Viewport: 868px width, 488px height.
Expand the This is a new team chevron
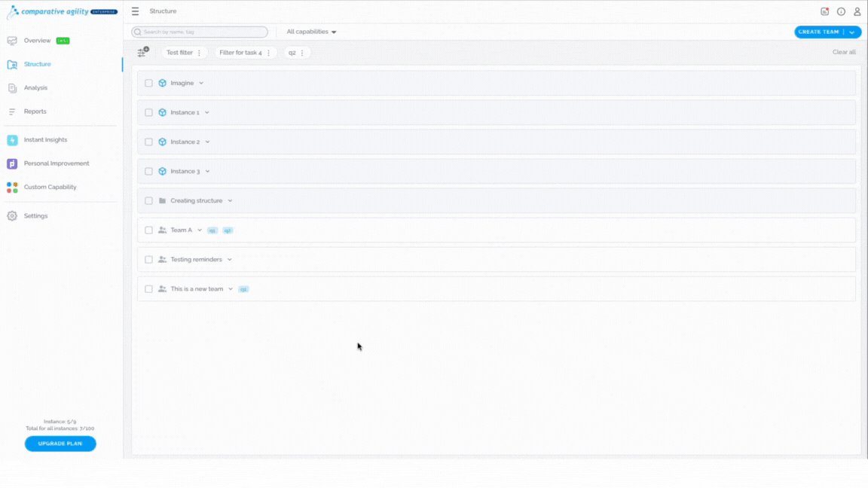pyautogui.click(x=231, y=288)
